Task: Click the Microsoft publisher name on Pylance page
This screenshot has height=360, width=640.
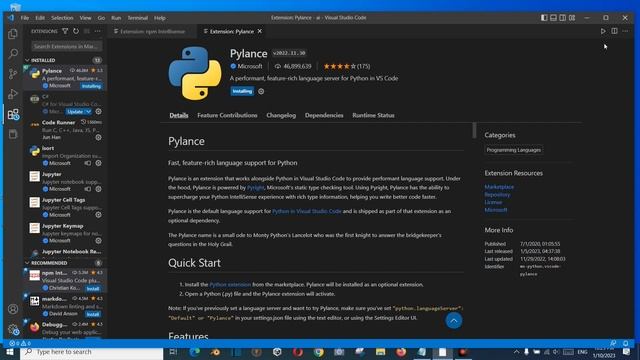Action: tap(250, 66)
